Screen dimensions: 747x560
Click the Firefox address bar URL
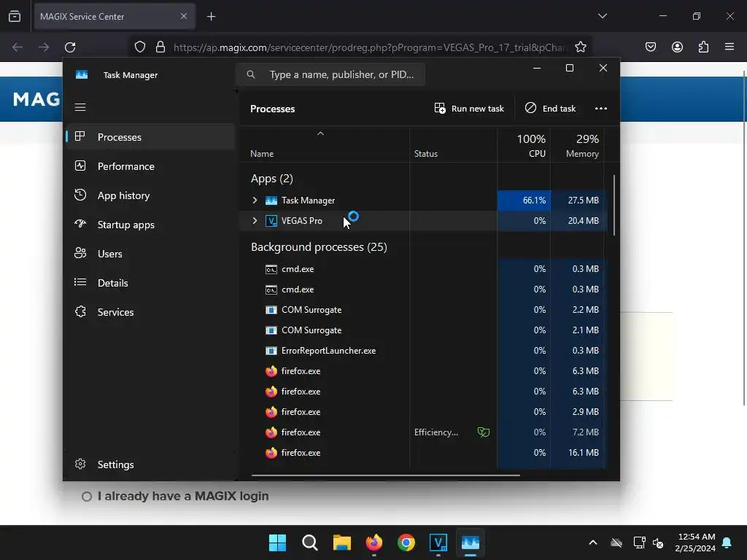370,47
